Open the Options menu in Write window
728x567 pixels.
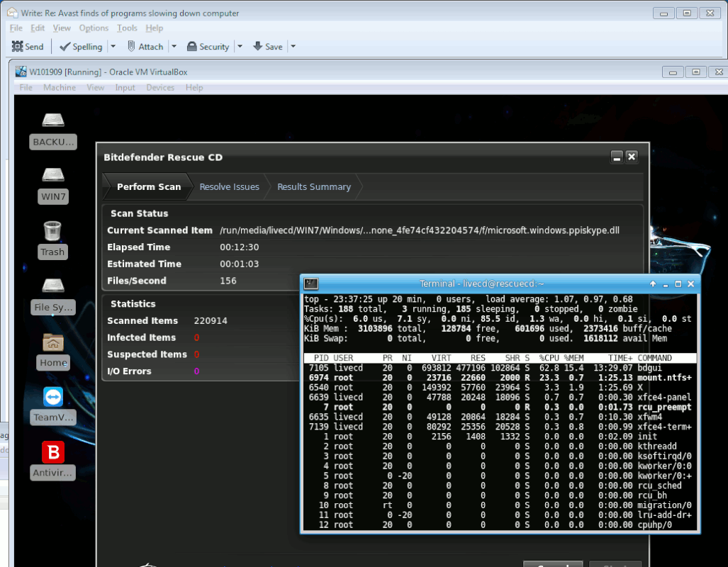pyautogui.click(x=94, y=28)
